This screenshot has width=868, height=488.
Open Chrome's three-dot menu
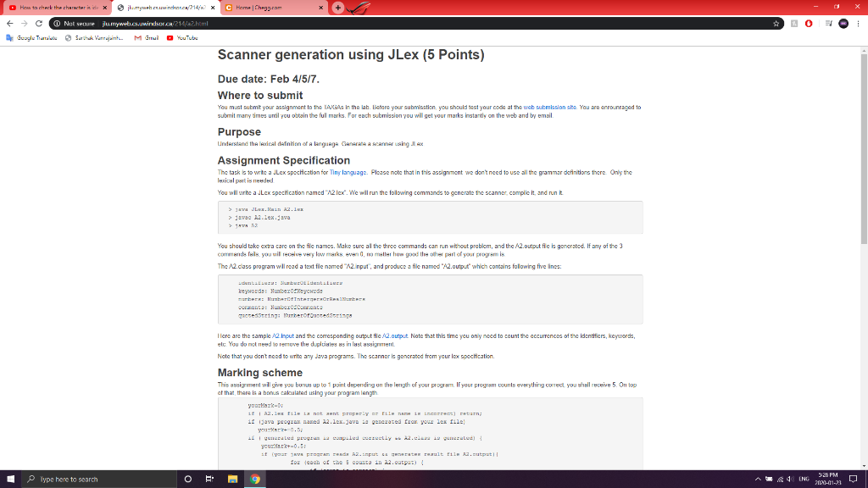858,24
